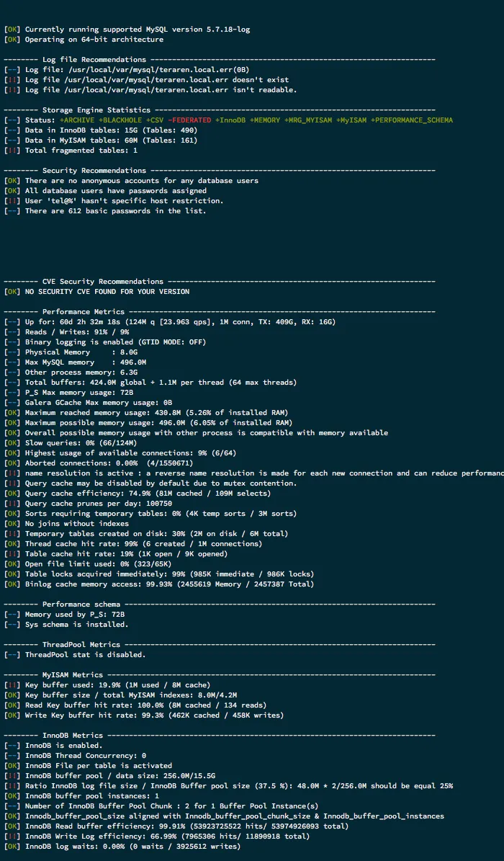Image resolution: width=504 pixels, height=861 pixels.
Task: Click the MyISAM Metrics section header
Action: click(71, 675)
